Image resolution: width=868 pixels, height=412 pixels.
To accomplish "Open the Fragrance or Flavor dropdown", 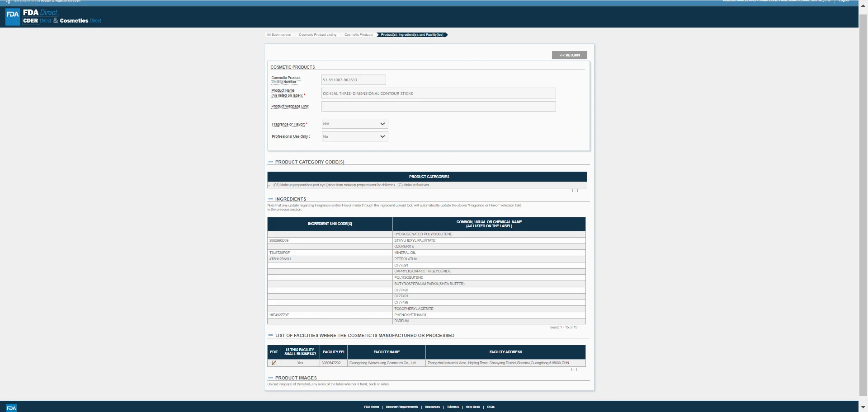I will [355, 124].
